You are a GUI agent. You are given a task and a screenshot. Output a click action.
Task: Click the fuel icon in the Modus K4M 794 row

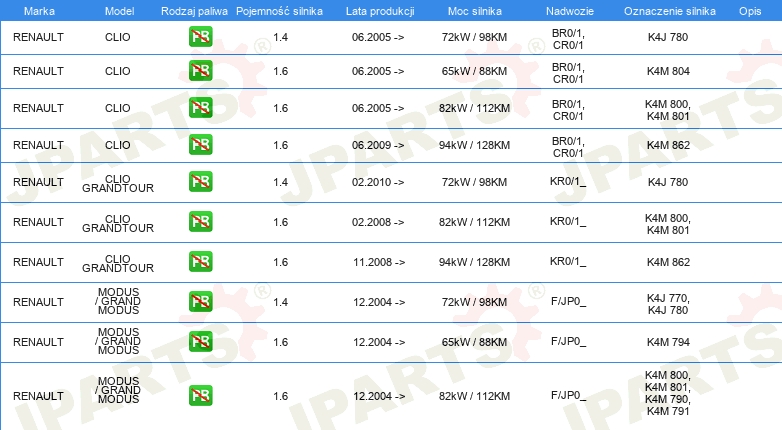(x=200, y=341)
